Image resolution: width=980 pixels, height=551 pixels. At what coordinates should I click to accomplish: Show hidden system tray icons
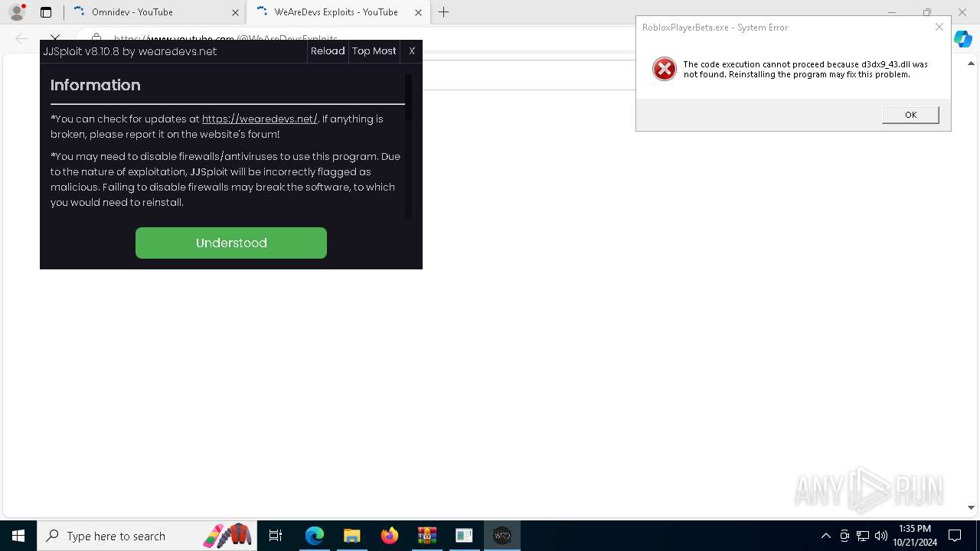click(825, 536)
